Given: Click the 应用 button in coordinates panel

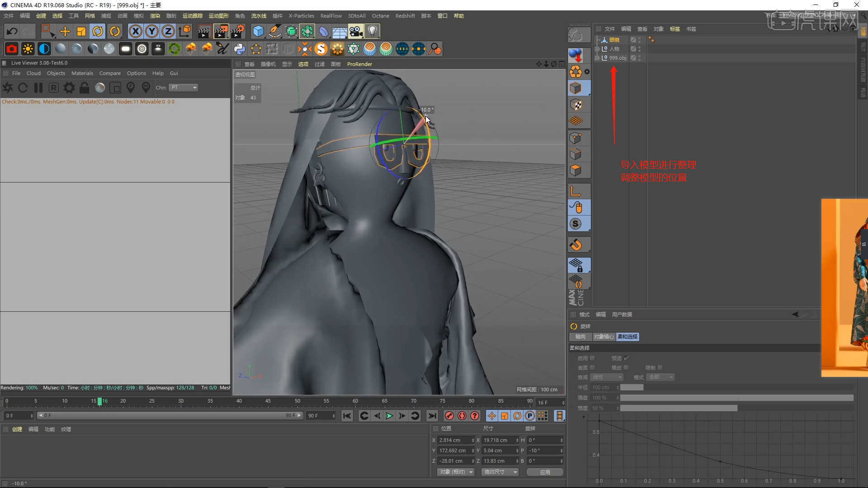Looking at the screenshot, I should click(x=544, y=472).
